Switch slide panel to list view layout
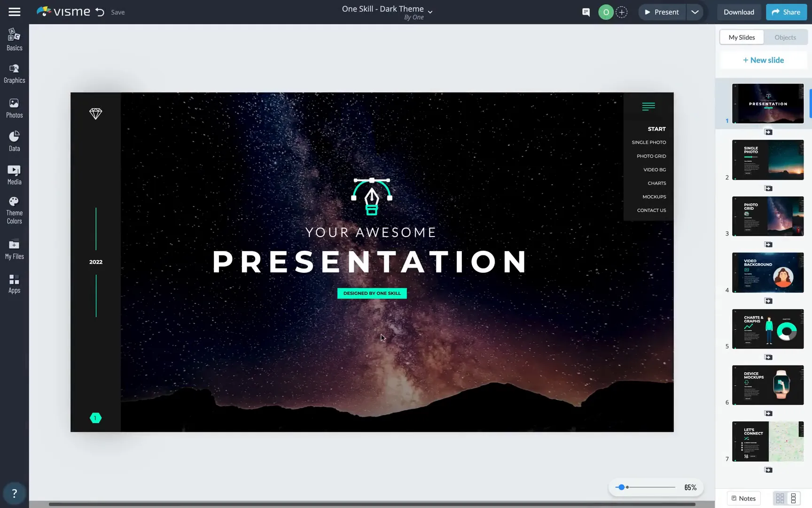Viewport: 812px width, 508px height. pos(794,498)
